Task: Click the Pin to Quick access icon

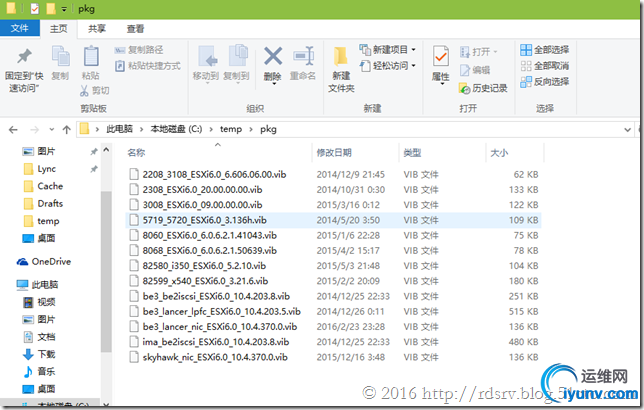Action: [x=24, y=57]
